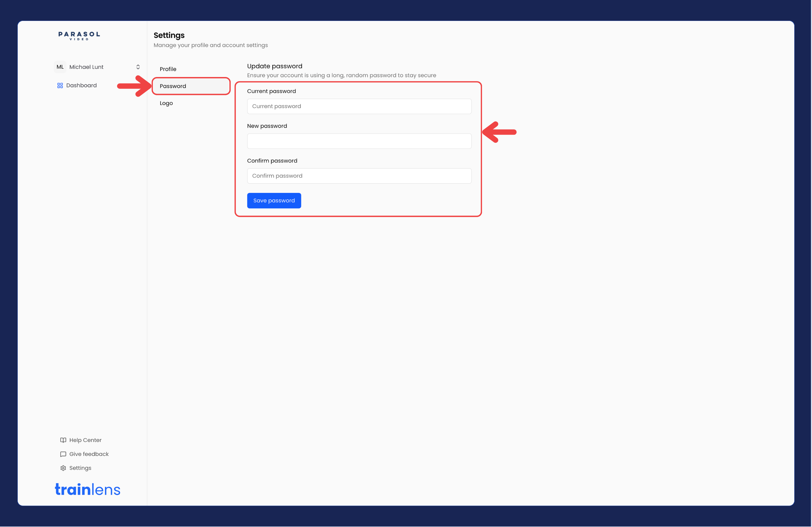Open the Help Center link
The width and height of the screenshot is (812, 527).
[85, 440]
